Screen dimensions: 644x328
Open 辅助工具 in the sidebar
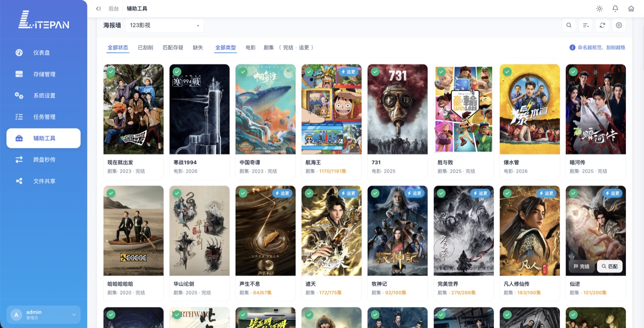[x=43, y=138]
